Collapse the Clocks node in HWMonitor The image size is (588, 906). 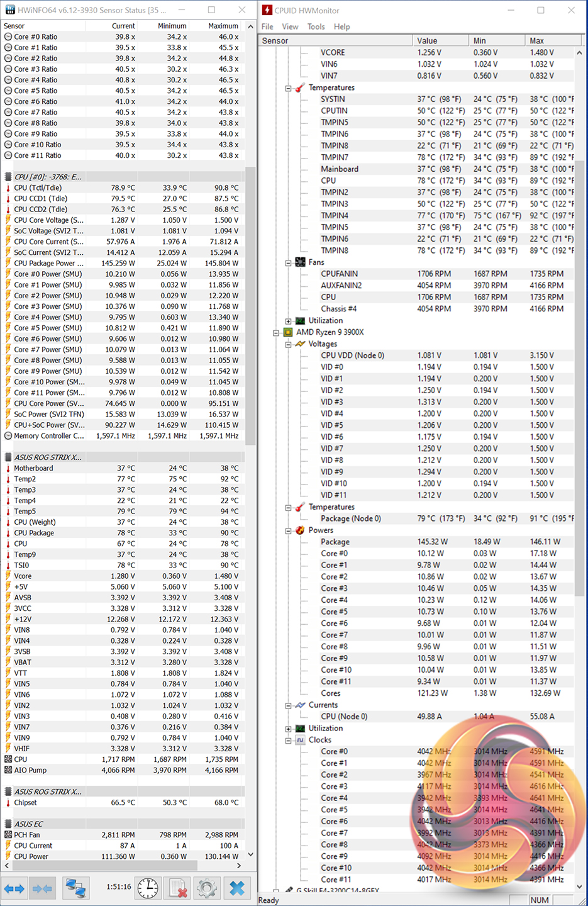[x=288, y=741]
